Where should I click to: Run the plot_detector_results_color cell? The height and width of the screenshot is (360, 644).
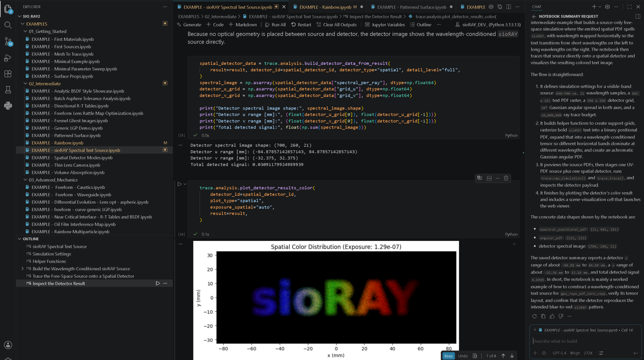pyautogui.click(x=180, y=184)
